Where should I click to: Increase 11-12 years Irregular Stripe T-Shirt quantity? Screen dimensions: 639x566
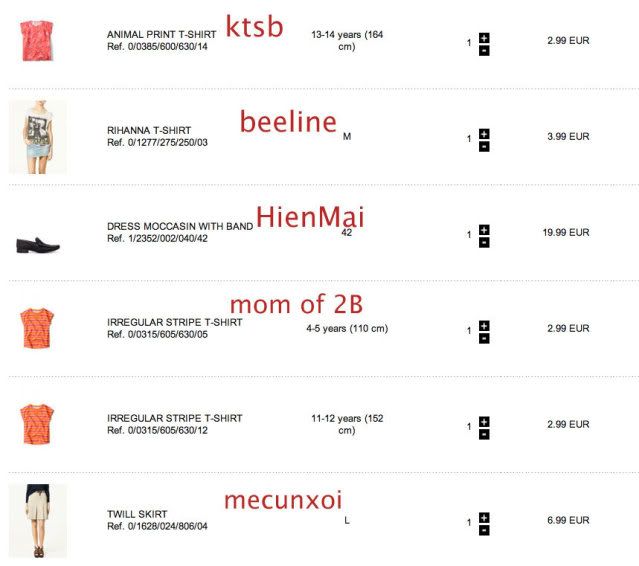pos(484,421)
